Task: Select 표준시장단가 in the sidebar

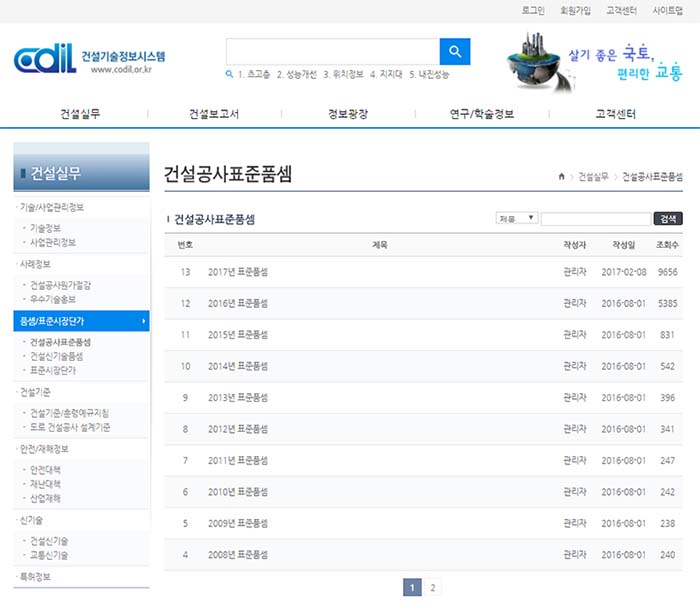Action: coord(53,370)
